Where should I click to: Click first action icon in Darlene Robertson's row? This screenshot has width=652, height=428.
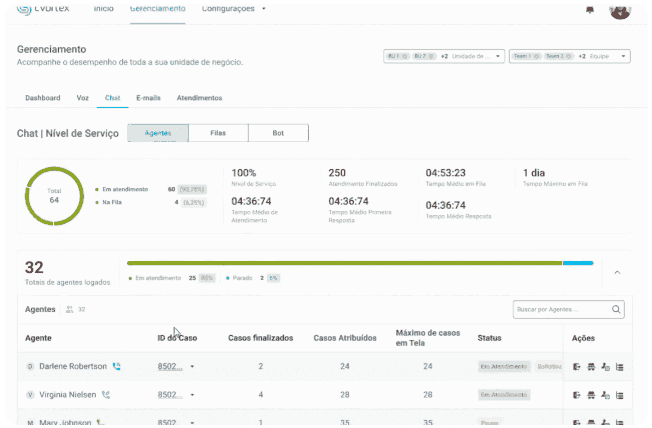click(x=578, y=367)
